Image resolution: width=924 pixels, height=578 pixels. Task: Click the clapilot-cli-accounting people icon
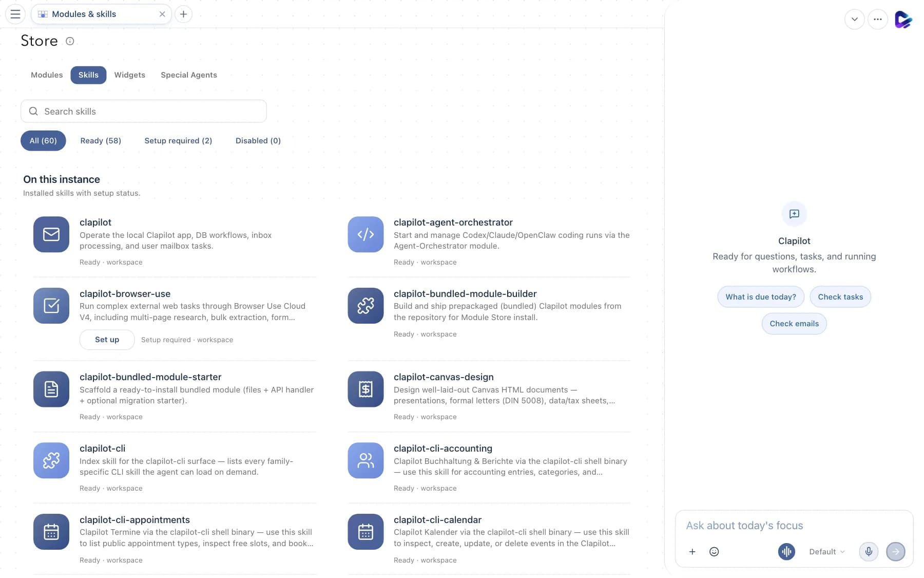click(365, 460)
